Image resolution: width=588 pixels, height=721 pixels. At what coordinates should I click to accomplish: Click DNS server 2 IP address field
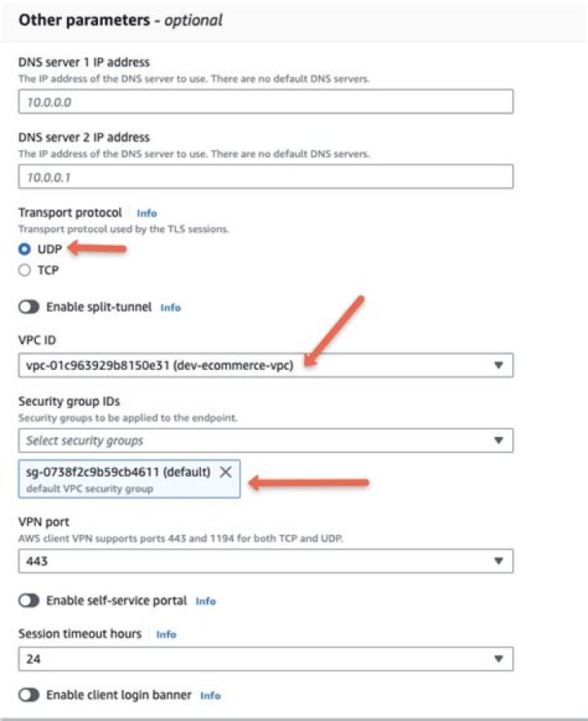(265, 176)
